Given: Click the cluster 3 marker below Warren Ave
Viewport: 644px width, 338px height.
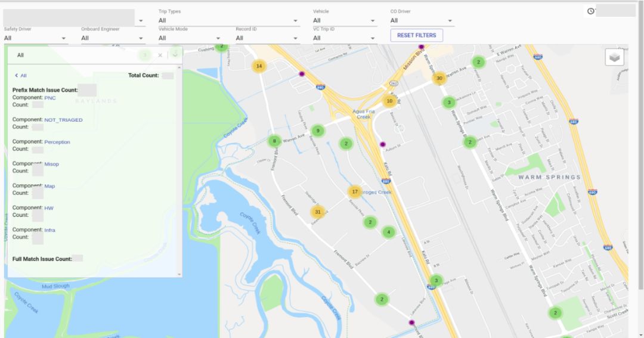Looking at the screenshot, I should click(x=449, y=103).
